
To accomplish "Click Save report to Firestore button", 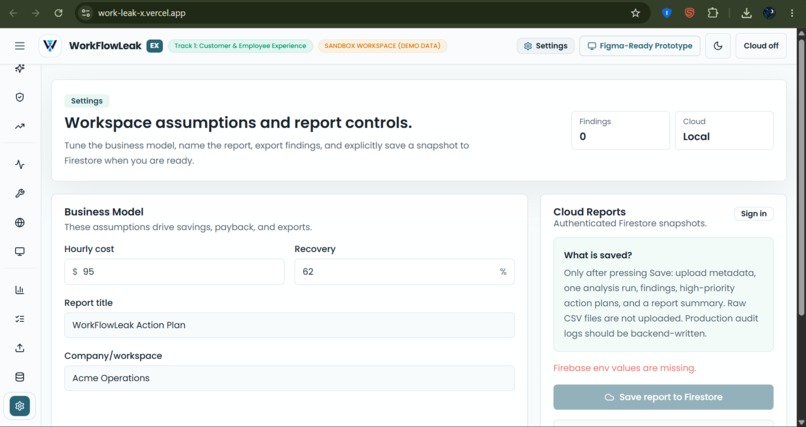I will pos(663,397).
